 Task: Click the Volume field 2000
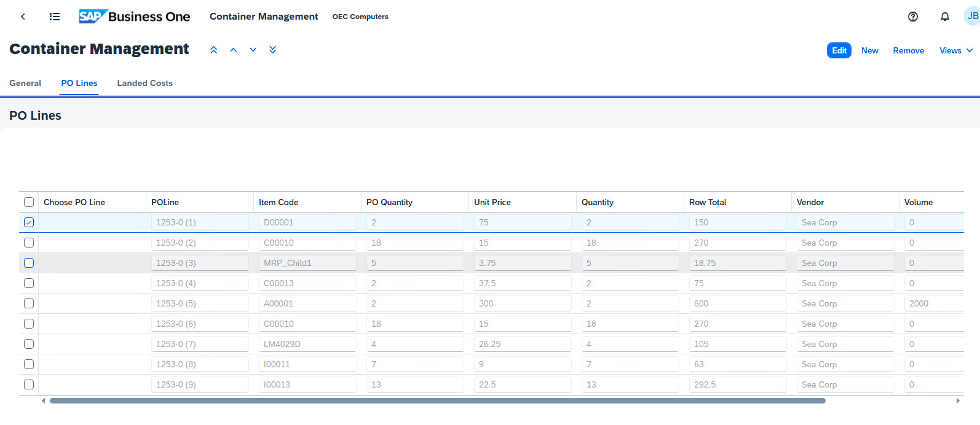tap(934, 303)
